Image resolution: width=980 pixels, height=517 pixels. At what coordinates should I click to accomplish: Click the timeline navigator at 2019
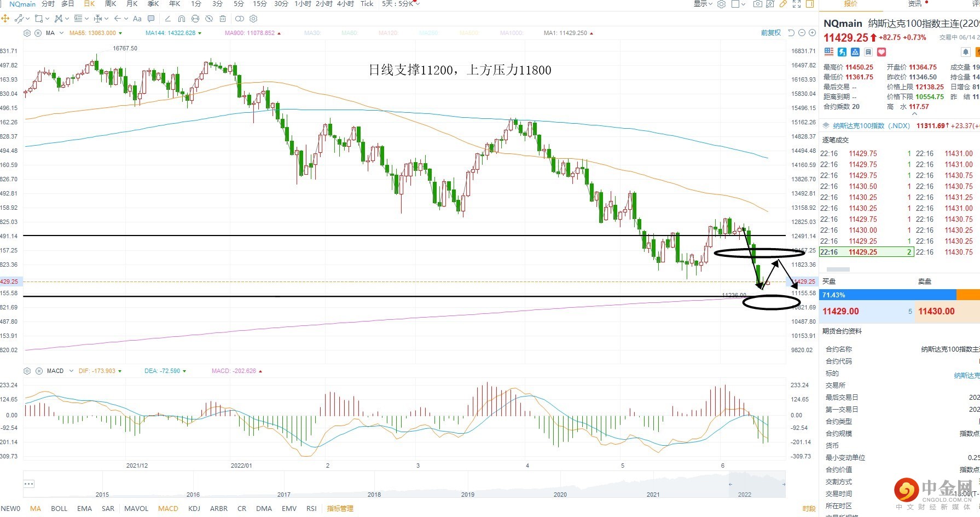point(468,494)
